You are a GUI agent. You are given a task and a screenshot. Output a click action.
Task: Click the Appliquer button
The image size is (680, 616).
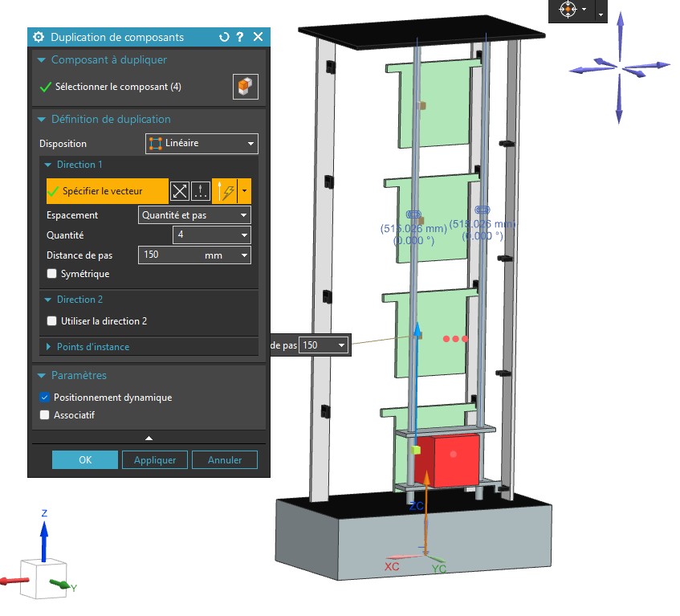click(155, 460)
